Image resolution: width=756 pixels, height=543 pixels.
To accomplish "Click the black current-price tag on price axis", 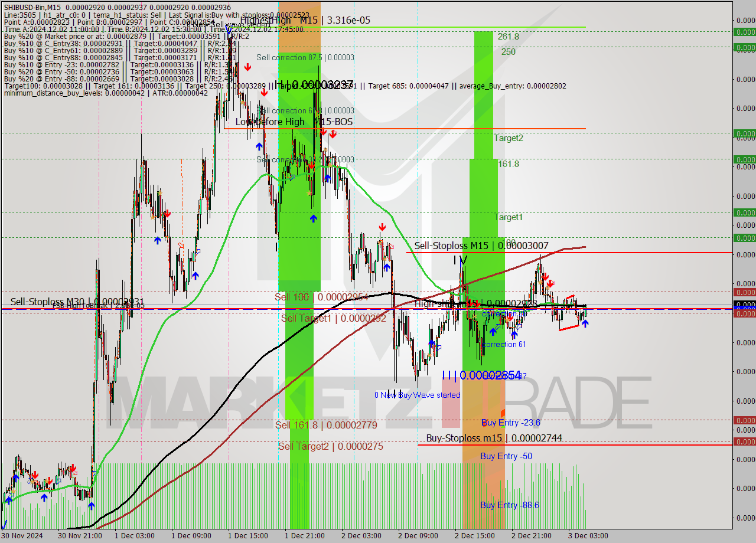I will point(744,305).
